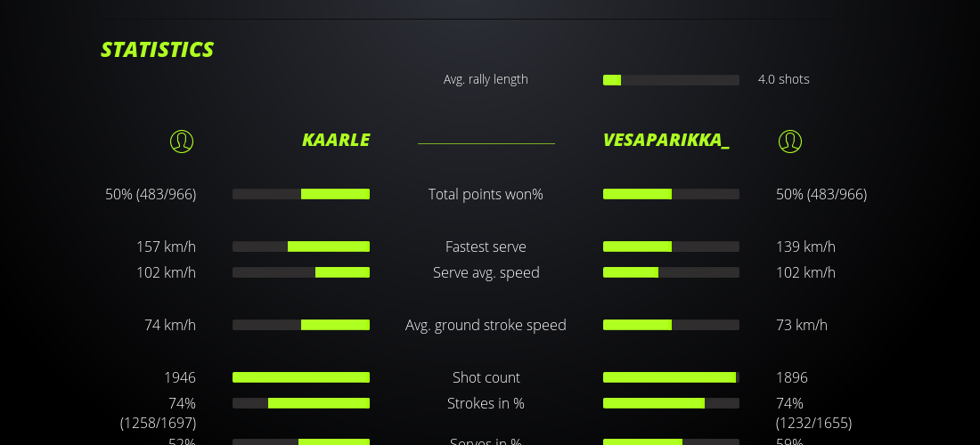This screenshot has width=980, height=445.
Task: Click the Shot count stat label
Action: (x=486, y=377)
